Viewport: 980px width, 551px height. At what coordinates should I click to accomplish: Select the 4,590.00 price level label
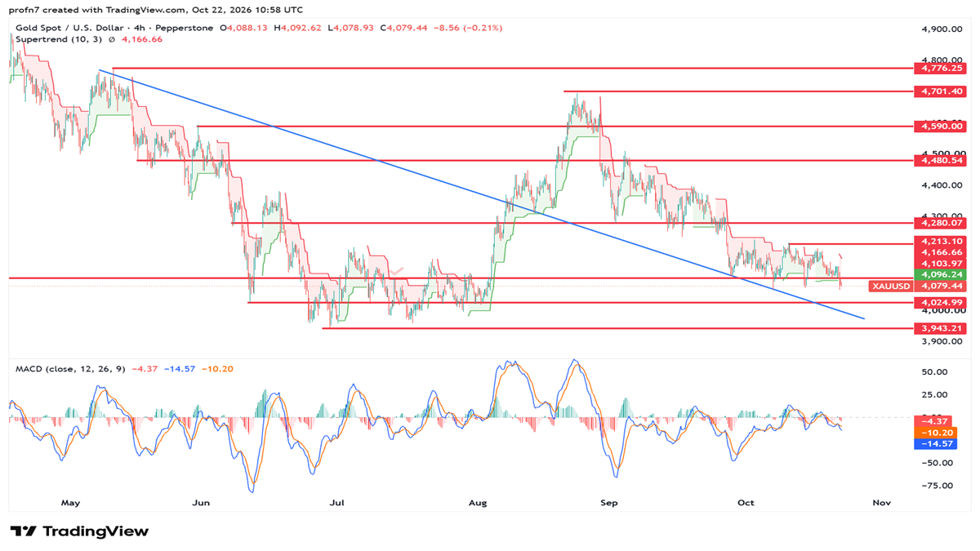pos(942,127)
